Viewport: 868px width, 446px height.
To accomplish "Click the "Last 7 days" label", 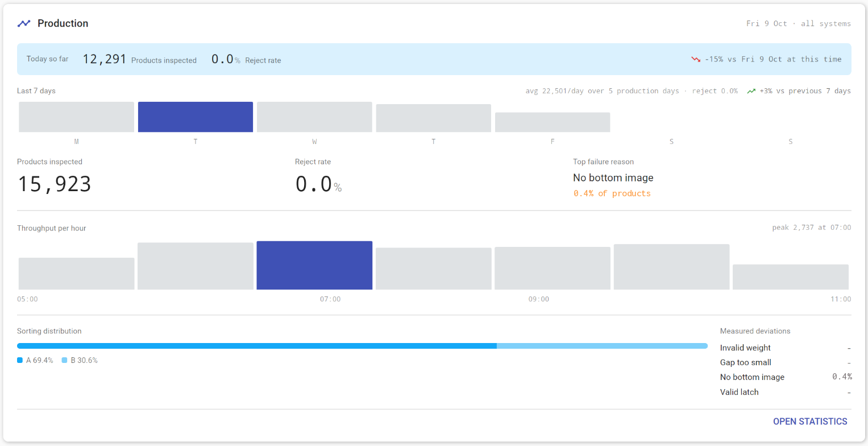I will (36, 91).
